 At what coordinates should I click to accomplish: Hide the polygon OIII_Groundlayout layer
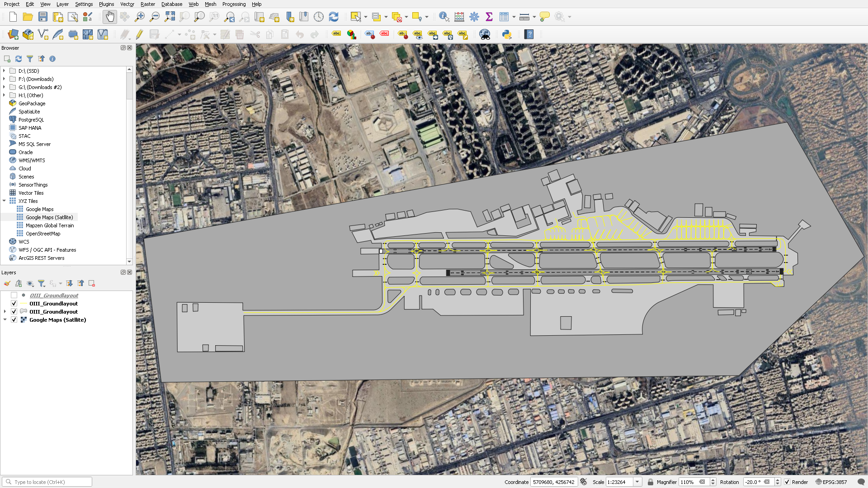tap(14, 312)
